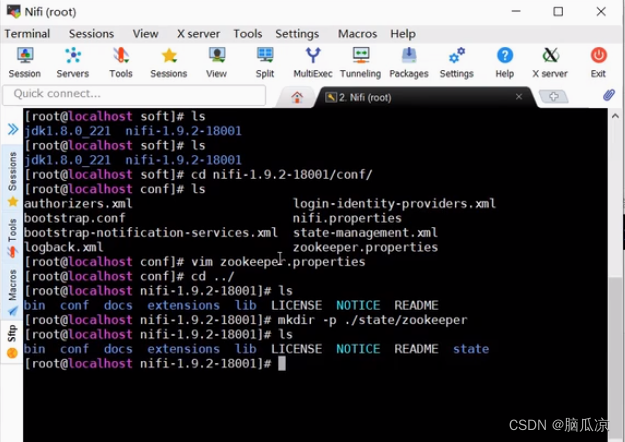Viewport: 625px width, 442px height.
Task: Click the Quick connect input field
Action: (134, 94)
